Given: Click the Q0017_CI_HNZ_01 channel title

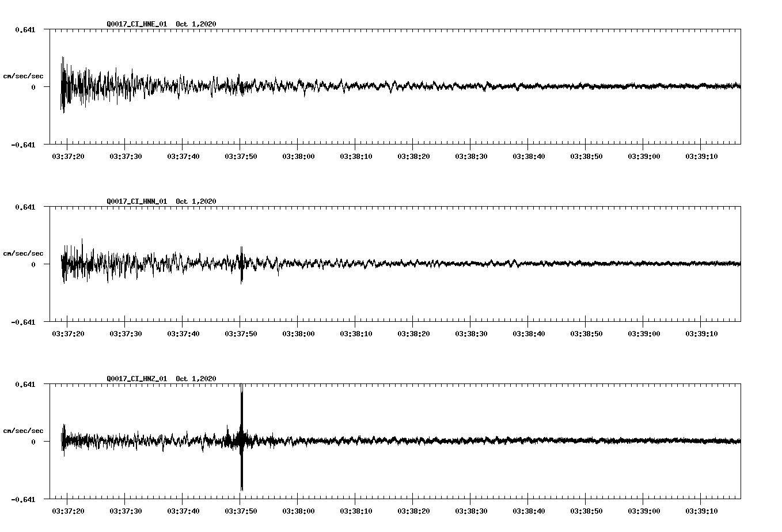Looking at the screenshot, I should click(x=136, y=378).
